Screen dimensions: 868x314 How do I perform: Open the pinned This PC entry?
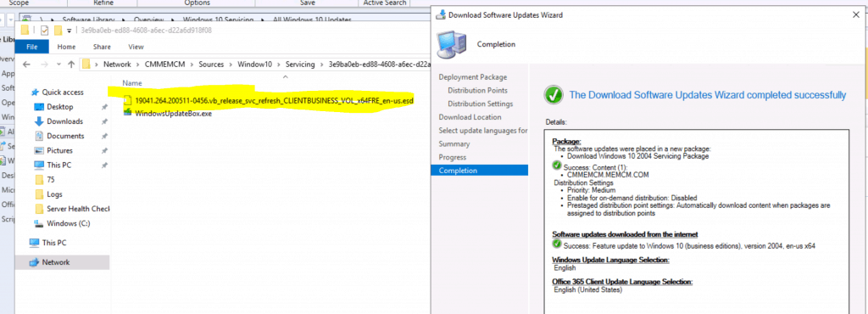pyautogui.click(x=58, y=165)
